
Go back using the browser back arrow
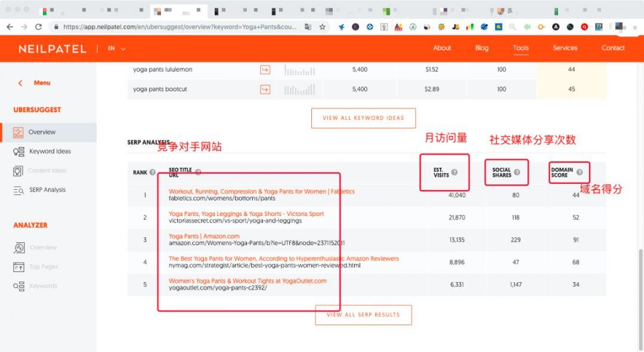10,27
